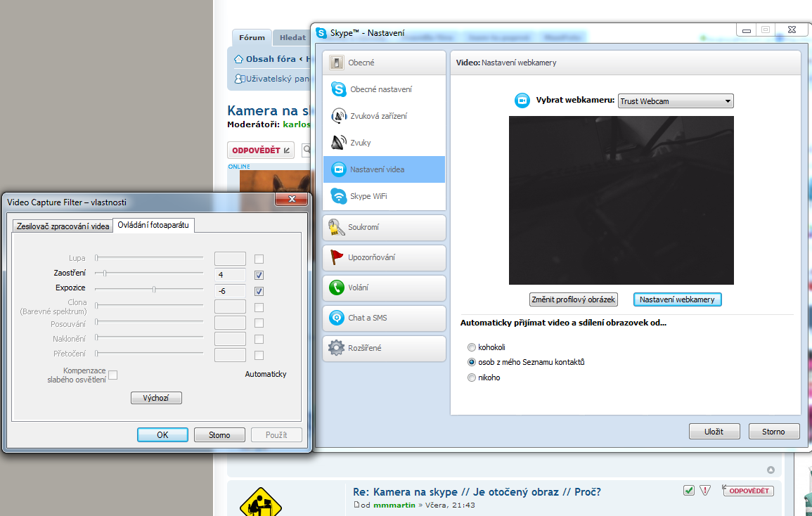This screenshot has height=516, width=812.
Task: Click the Expozice exposure slider
Action: click(x=149, y=289)
